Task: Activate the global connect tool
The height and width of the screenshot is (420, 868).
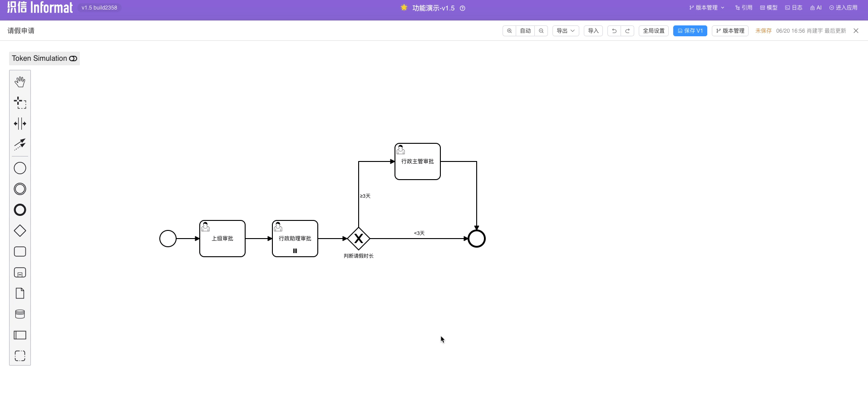Action: (20, 144)
